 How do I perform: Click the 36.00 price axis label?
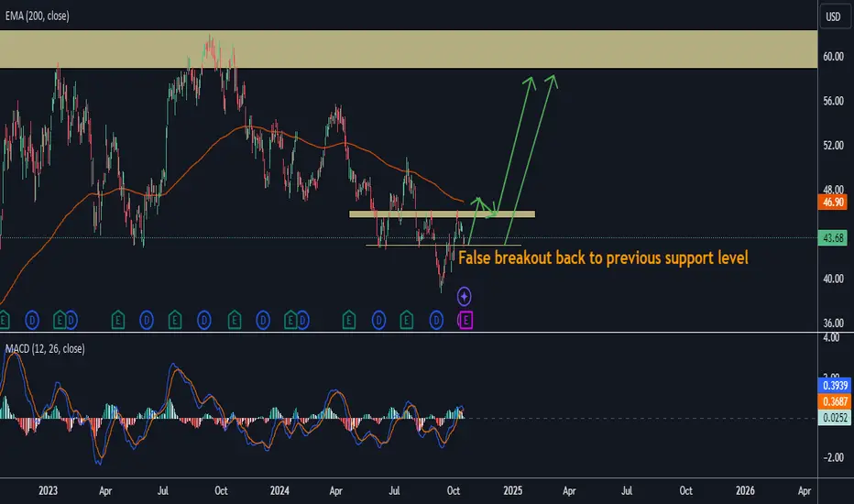click(833, 323)
